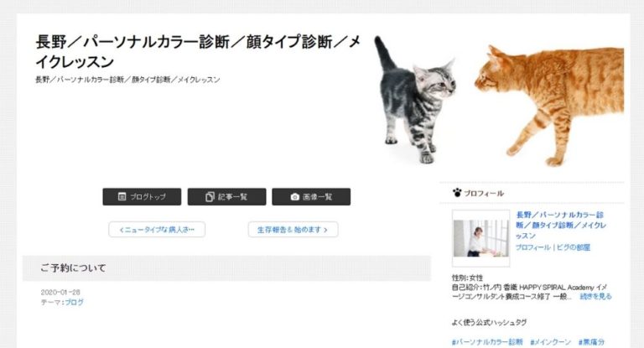Expand self-introduction with 続きを見る

(595, 296)
